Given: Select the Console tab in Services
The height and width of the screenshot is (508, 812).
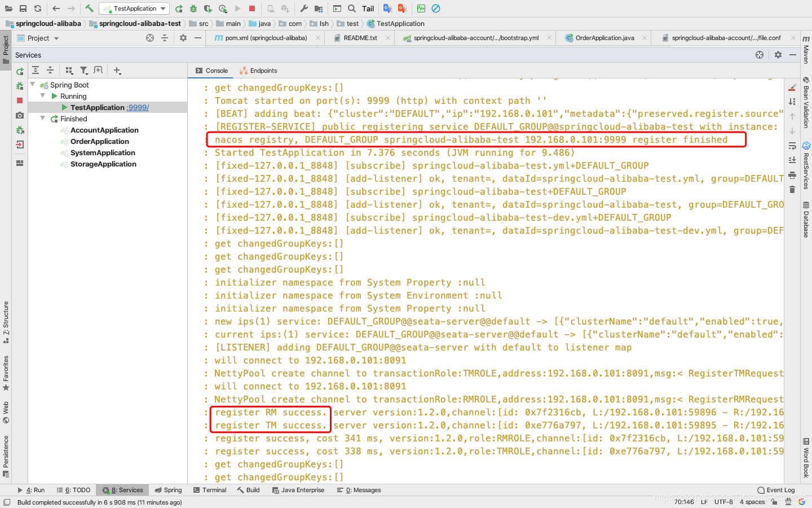Looking at the screenshot, I should point(212,71).
